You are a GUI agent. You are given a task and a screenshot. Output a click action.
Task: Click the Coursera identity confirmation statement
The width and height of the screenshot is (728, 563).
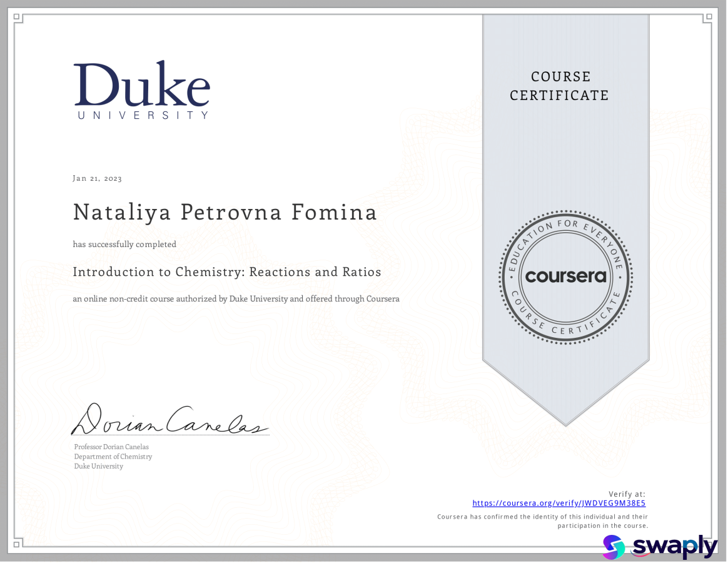pyautogui.click(x=542, y=521)
